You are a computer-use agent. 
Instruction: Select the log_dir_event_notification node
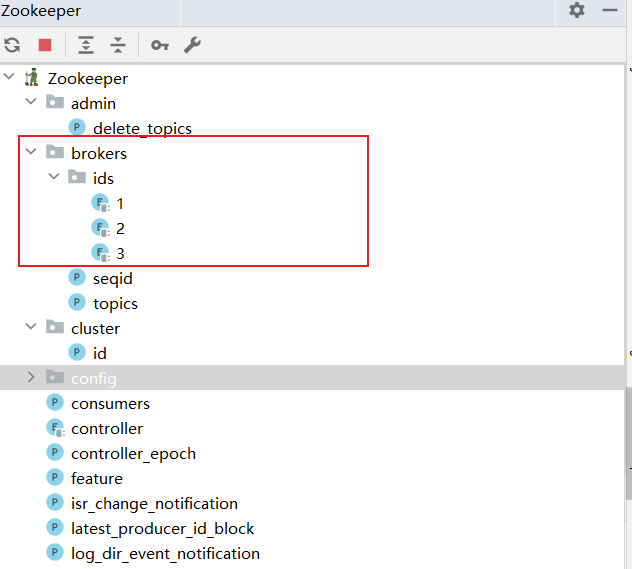point(165,554)
